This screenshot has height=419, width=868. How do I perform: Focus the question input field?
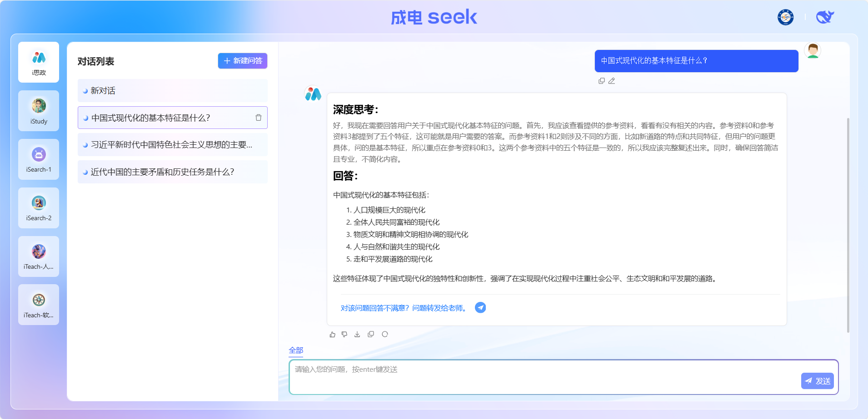pos(541,377)
